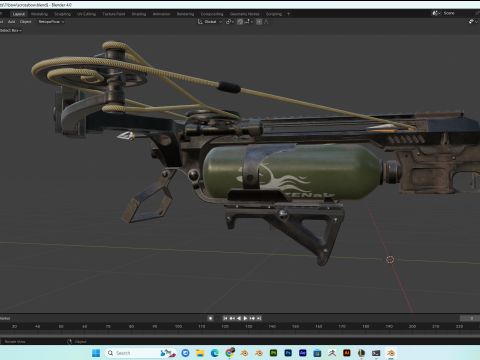Click the Scene name field
The width and height of the screenshot is (480, 360).
point(458,13)
